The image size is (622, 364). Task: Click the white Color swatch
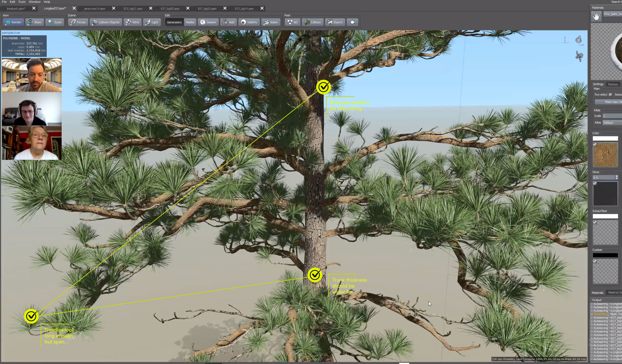click(x=605, y=138)
